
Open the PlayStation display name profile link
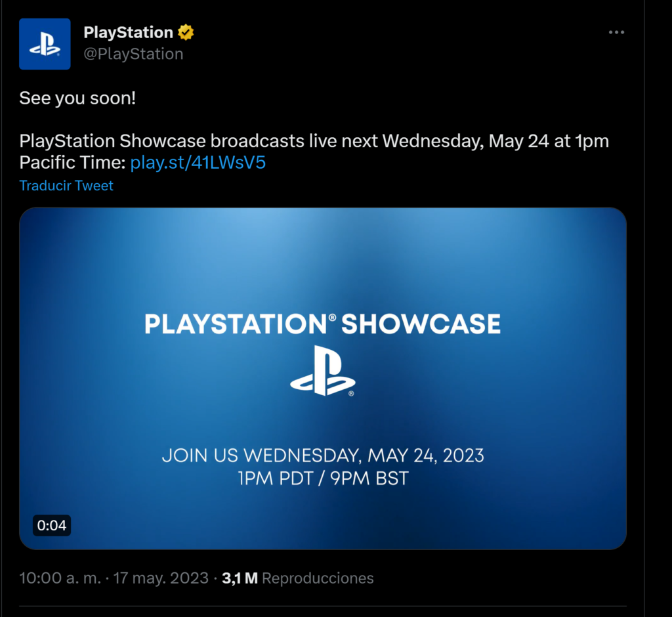(x=128, y=32)
